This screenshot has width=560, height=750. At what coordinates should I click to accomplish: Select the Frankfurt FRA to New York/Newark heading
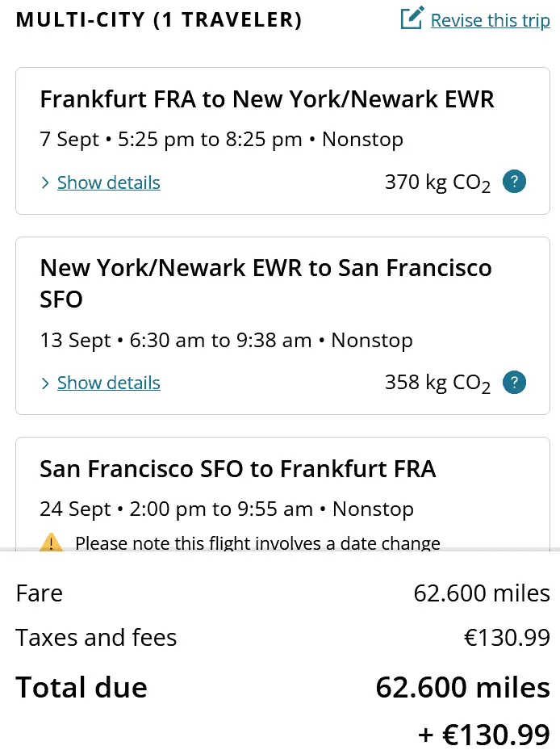266,99
